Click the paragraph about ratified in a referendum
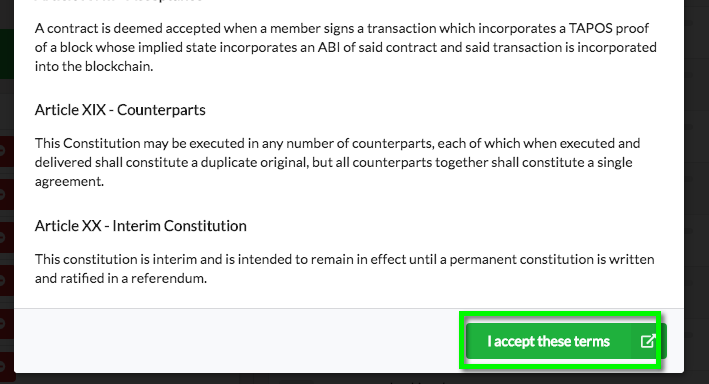709x384 pixels. click(x=345, y=269)
